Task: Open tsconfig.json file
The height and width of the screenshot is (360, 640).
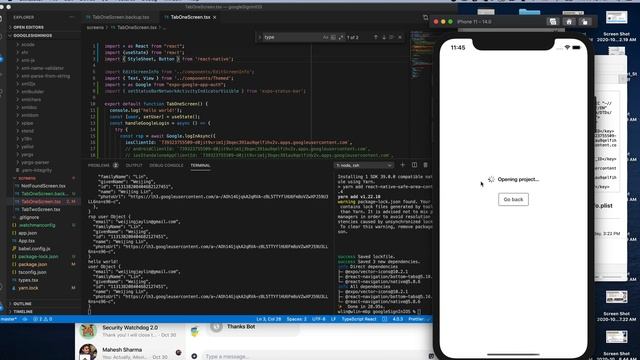Action: click(32, 272)
